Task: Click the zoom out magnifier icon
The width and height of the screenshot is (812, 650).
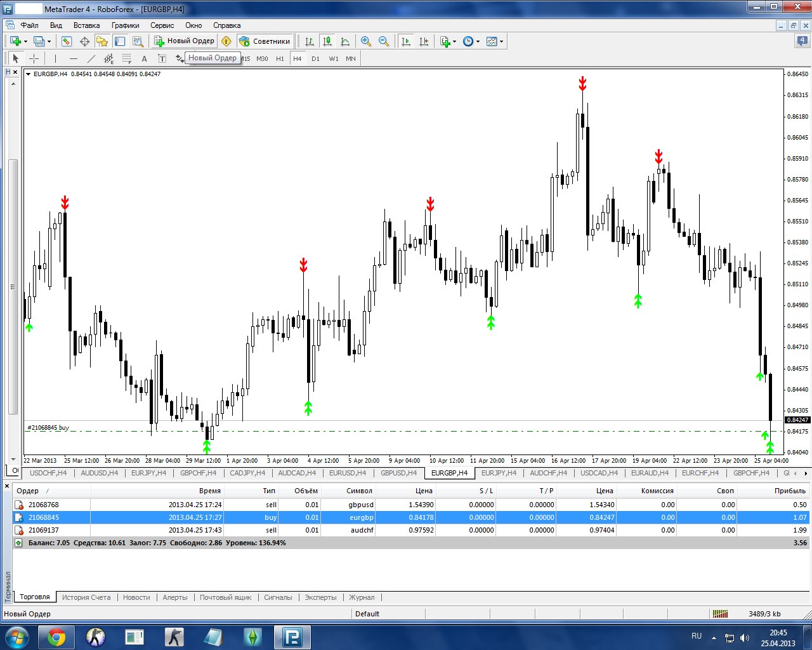Action: 384,41
